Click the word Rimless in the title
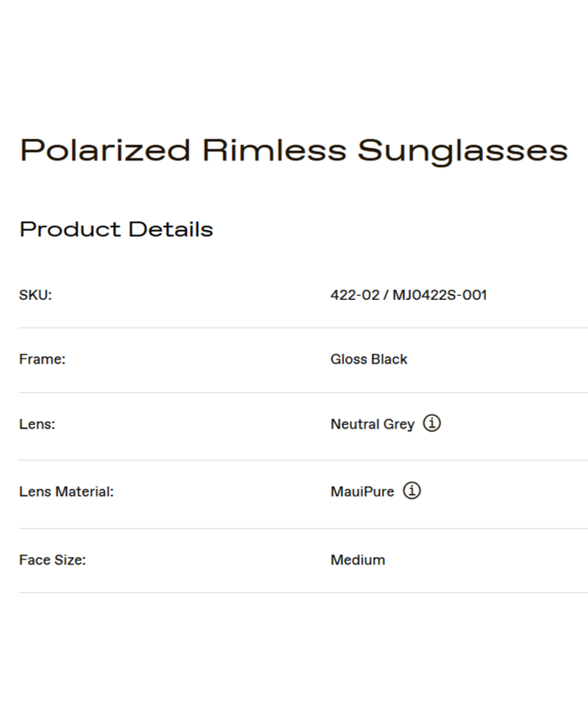Viewport: 588px width, 714px height. 274,150
